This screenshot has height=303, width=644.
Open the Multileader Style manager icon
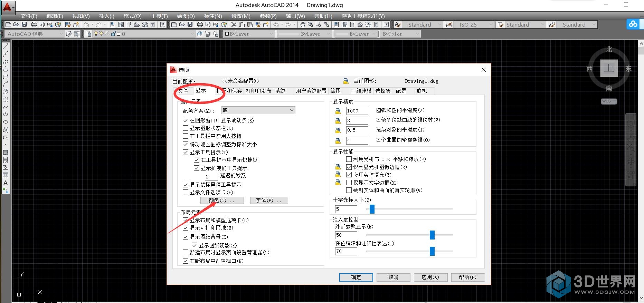pos(552,25)
